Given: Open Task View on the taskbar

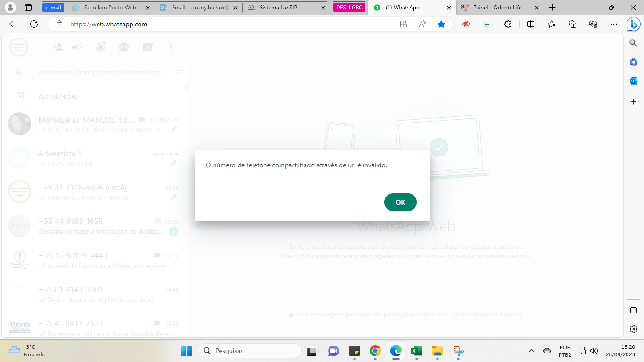Looking at the screenshot, I should pyautogui.click(x=312, y=351).
